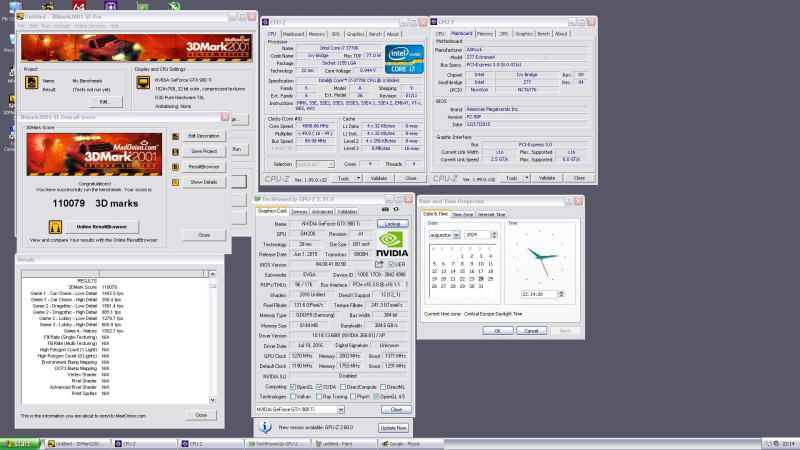Open the Tools dropdown arrow in the CPU-Z Processor window
The width and height of the screenshot is (800, 450).
pyautogui.click(x=359, y=178)
